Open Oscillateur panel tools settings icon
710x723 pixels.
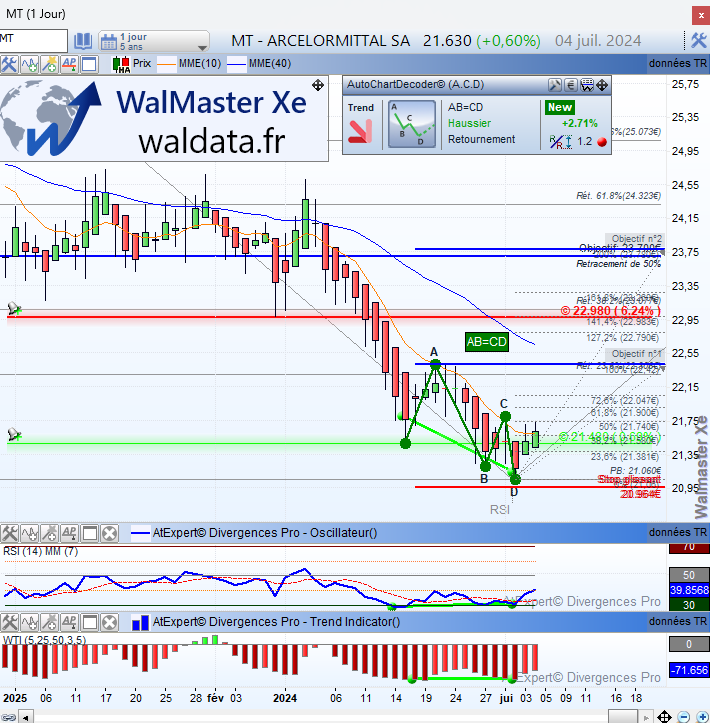(9, 533)
